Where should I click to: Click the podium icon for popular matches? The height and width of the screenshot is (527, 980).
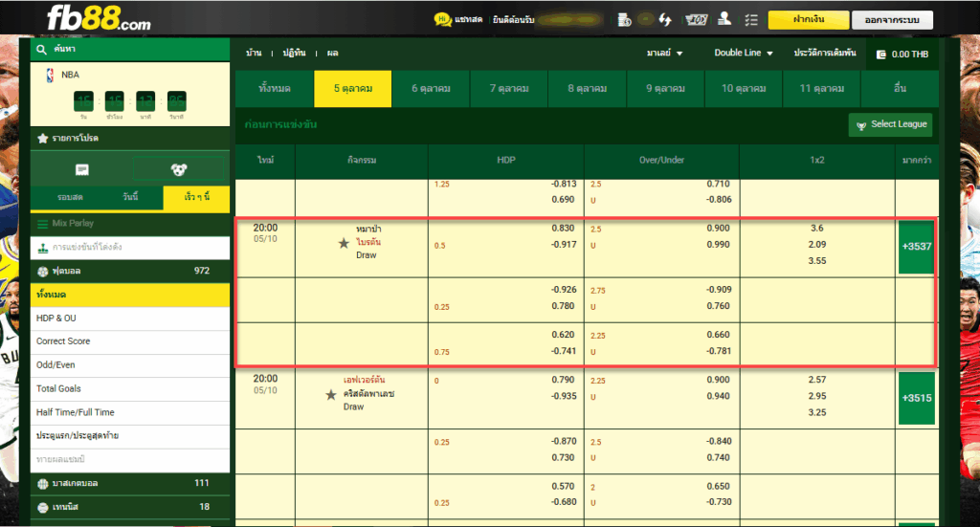pos(42,248)
